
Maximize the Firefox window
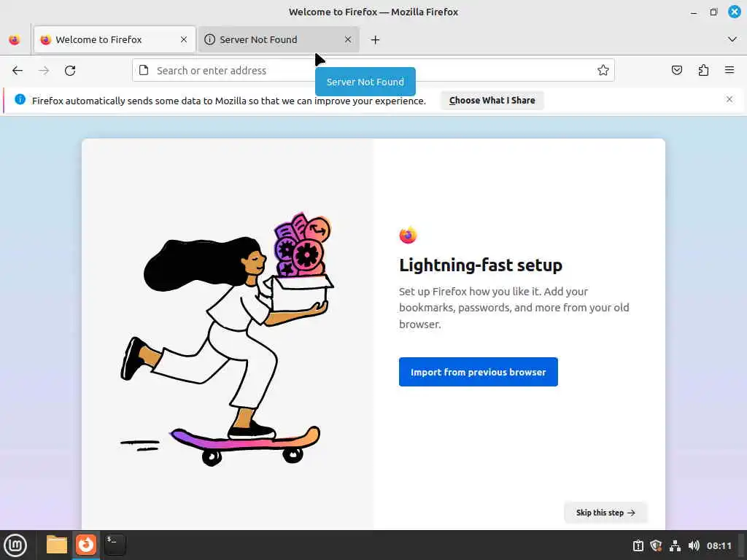point(713,12)
